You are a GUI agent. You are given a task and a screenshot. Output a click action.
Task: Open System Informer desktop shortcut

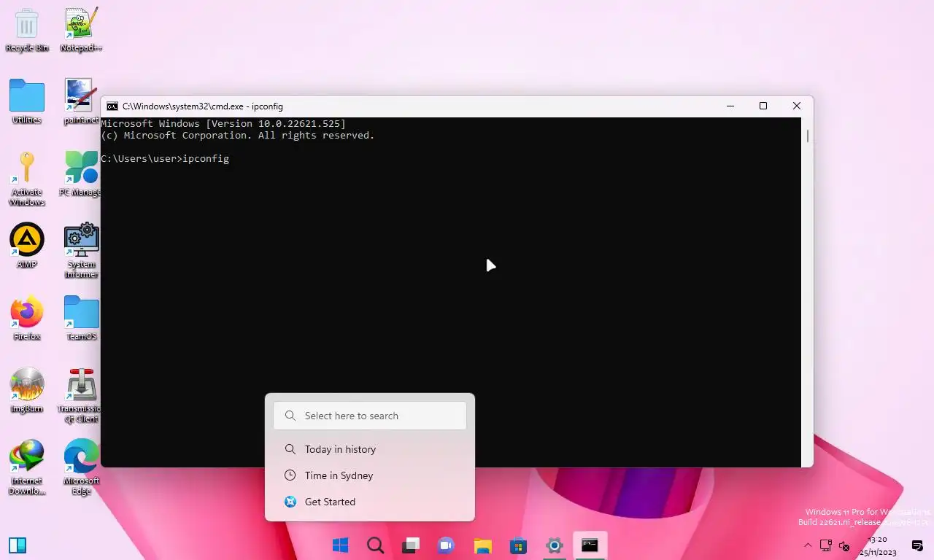pyautogui.click(x=81, y=252)
